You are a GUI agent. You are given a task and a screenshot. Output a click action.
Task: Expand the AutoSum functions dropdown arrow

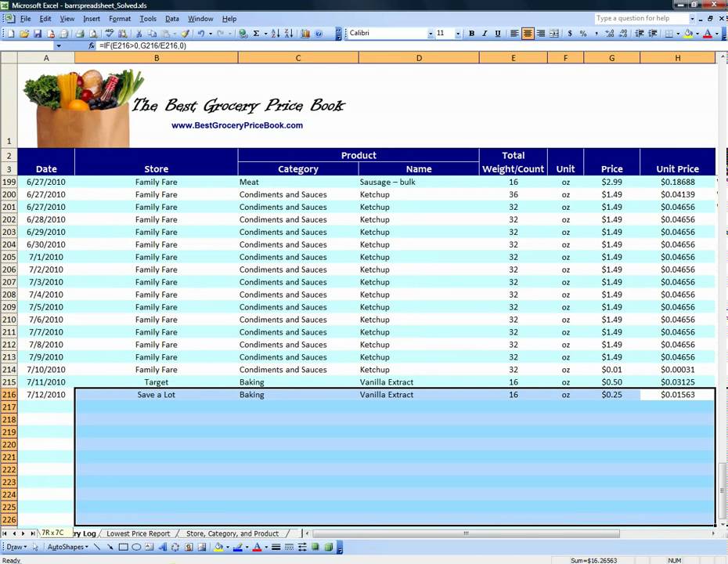coord(265,34)
